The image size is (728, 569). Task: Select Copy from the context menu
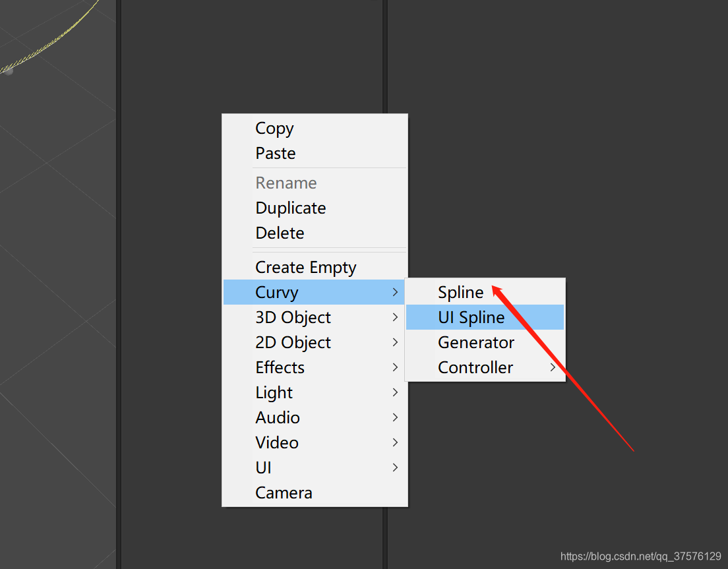(x=274, y=129)
